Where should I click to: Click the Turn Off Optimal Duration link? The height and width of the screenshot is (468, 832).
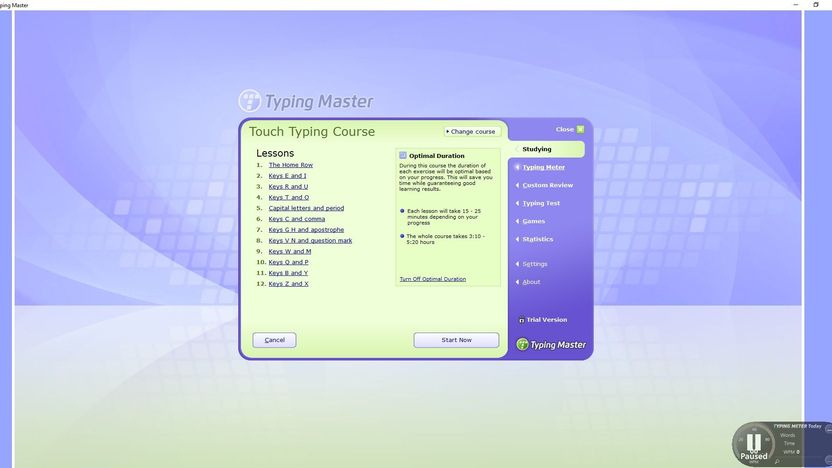432,279
